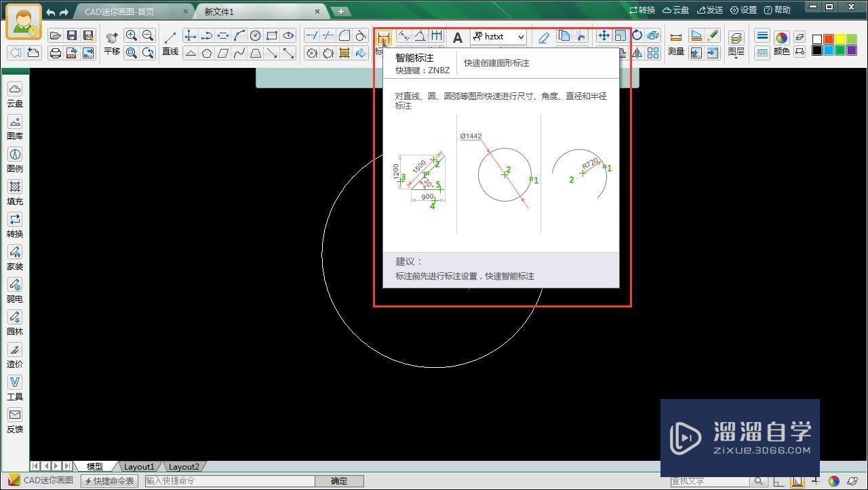Viewport: 868px width, 490px height.
Task: Select the yellow color swatch
Action: (840, 39)
